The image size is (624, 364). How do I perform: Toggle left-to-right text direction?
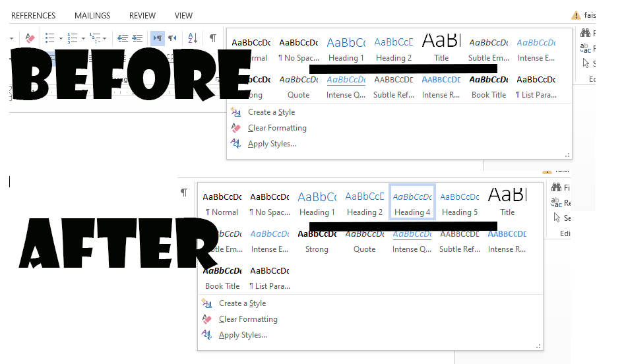pyautogui.click(x=157, y=38)
